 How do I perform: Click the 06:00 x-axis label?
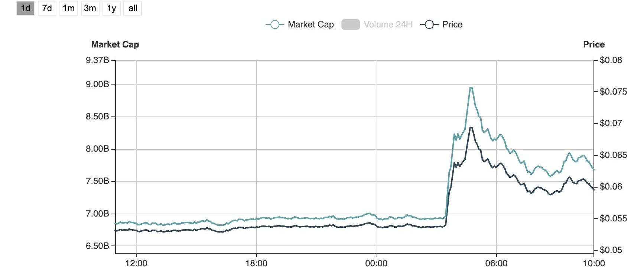pos(496,263)
